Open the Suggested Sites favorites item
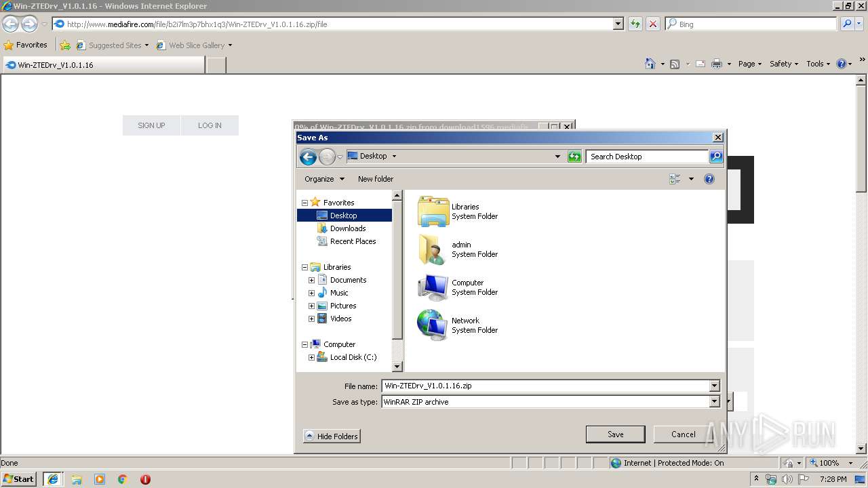Viewport: 868px width, 488px height. coord(112,45)
